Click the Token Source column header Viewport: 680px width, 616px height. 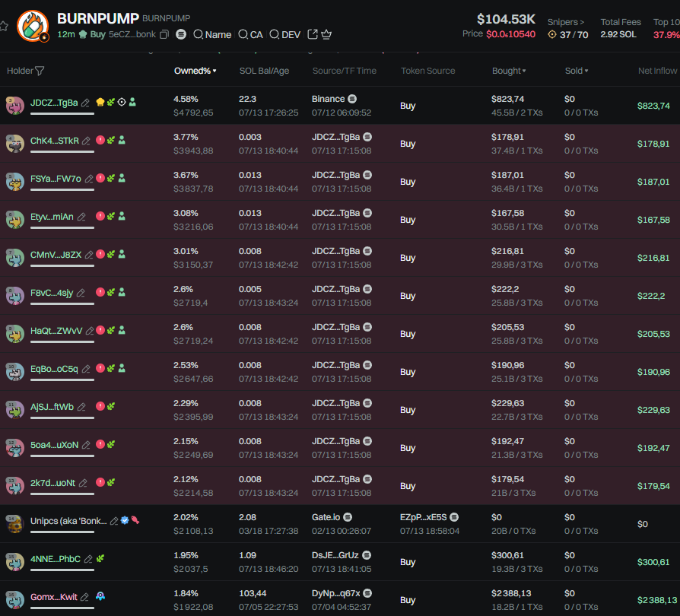point(427,71)
